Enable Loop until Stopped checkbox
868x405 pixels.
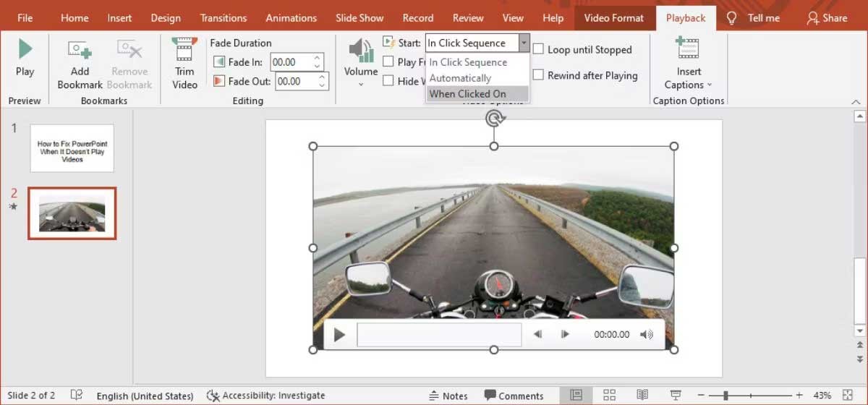coord(539,49)
